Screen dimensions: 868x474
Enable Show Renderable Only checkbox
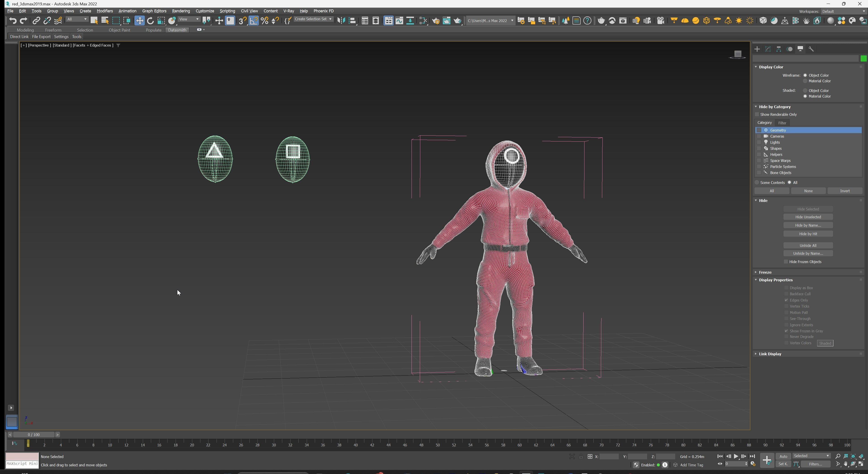(757, 114)
